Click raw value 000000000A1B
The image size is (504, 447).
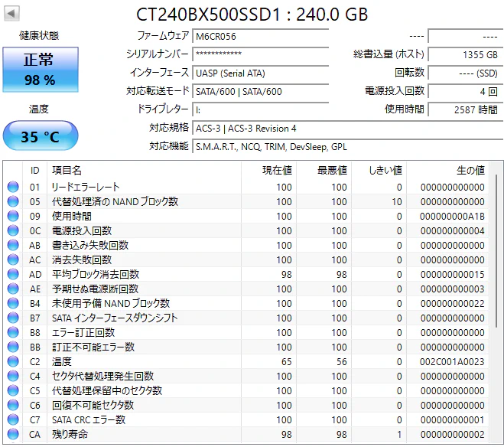(452, 216)
